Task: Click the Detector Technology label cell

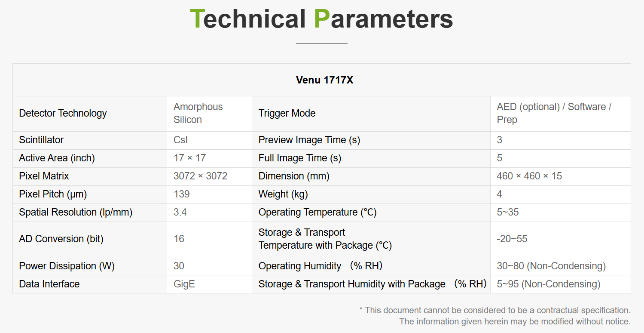Action: coord(63,113)
